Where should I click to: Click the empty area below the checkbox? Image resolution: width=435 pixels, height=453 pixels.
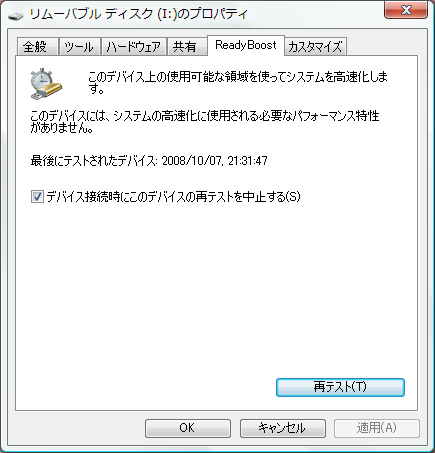pyautogui.click(x=216, y=287)
